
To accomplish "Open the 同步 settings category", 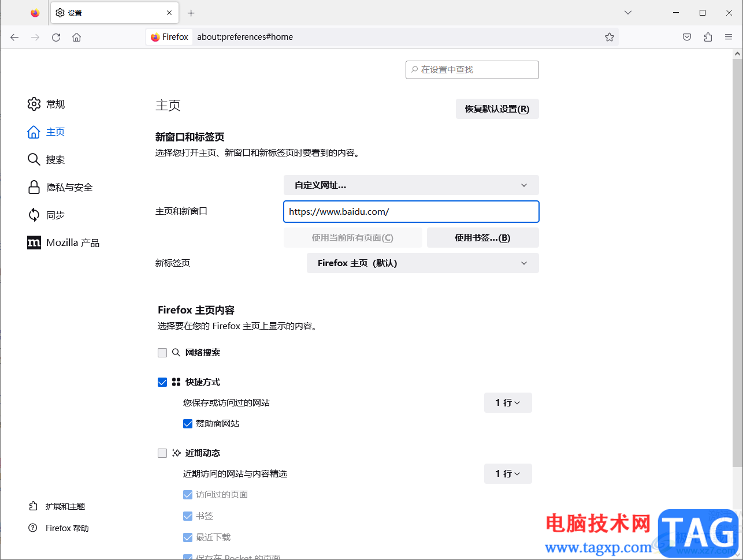I will tap(46, 215).
